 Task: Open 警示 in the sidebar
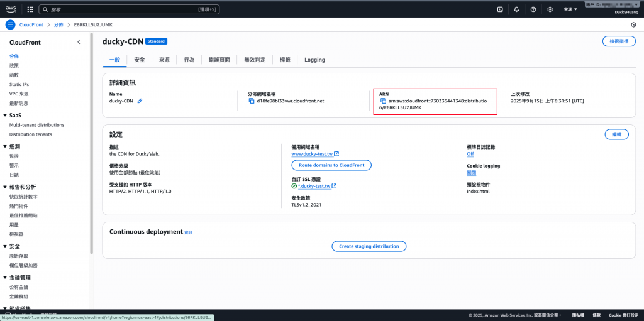14,165
